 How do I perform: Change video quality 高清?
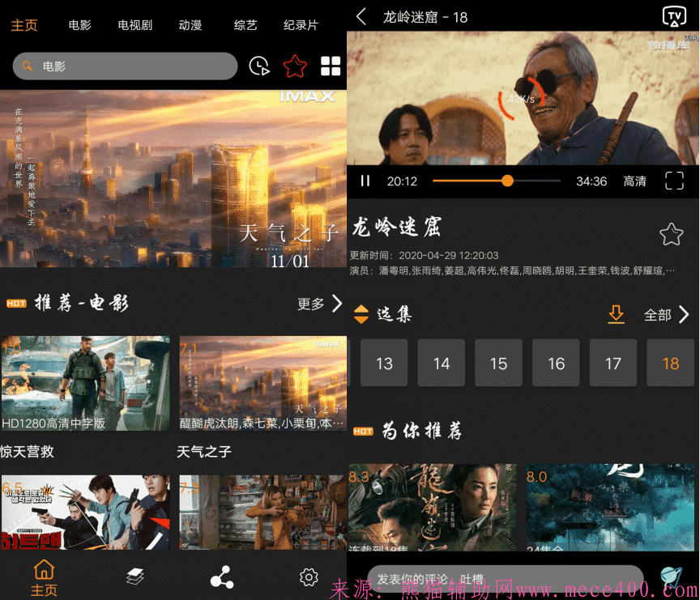(634, 181)
